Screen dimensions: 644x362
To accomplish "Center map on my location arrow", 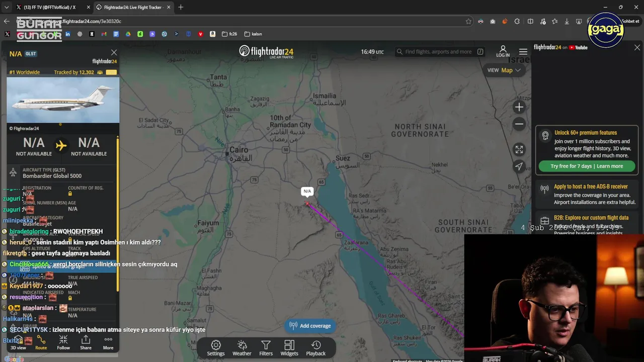I will tap(519, 166).
